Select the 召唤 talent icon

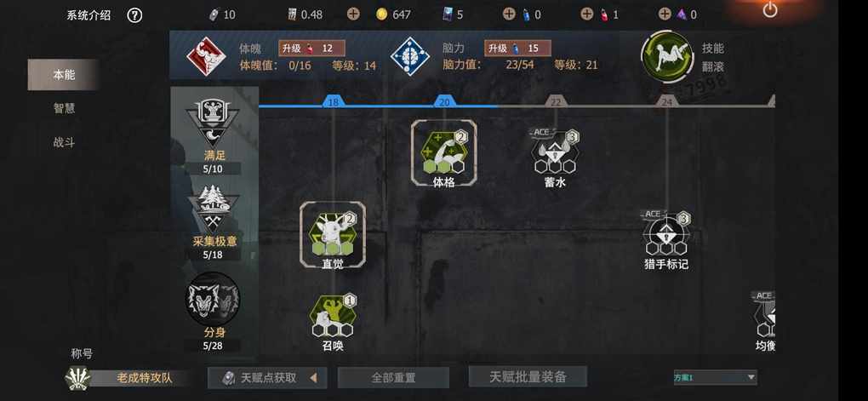pos(333,316)
